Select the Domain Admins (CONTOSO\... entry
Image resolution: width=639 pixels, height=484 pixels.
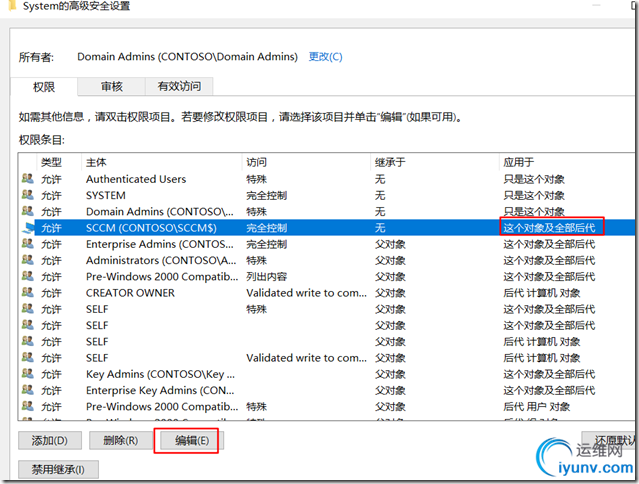coord(326,211)
